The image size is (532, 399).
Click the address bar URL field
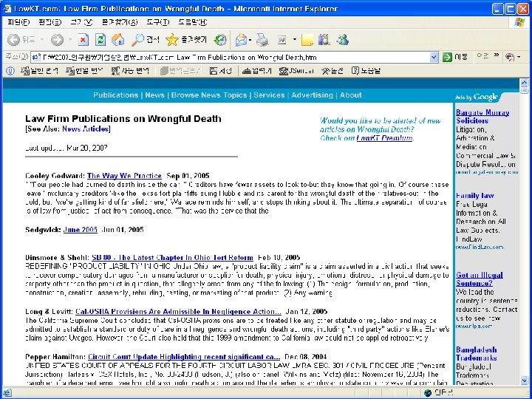tap(231, 58)
